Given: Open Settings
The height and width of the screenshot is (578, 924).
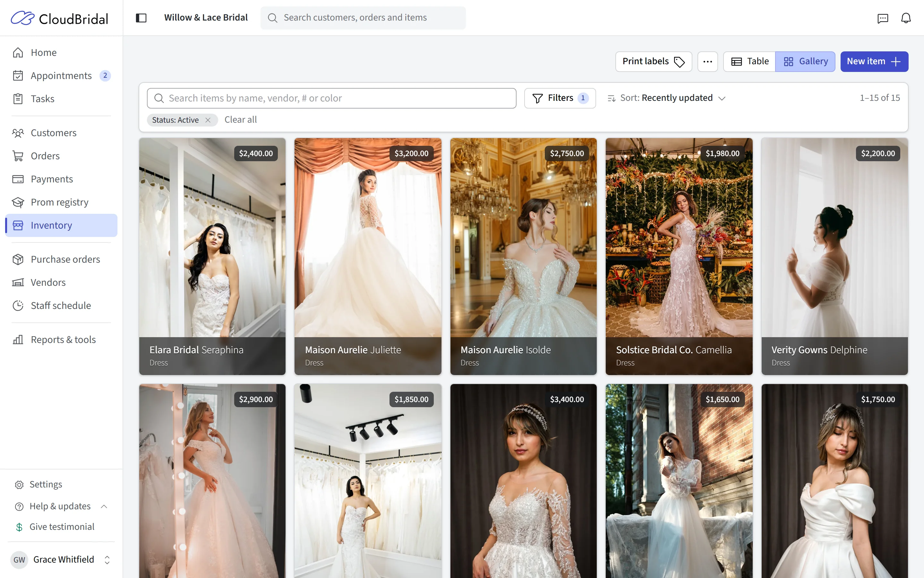Looking at the screenshot, I should click(61, 484).
